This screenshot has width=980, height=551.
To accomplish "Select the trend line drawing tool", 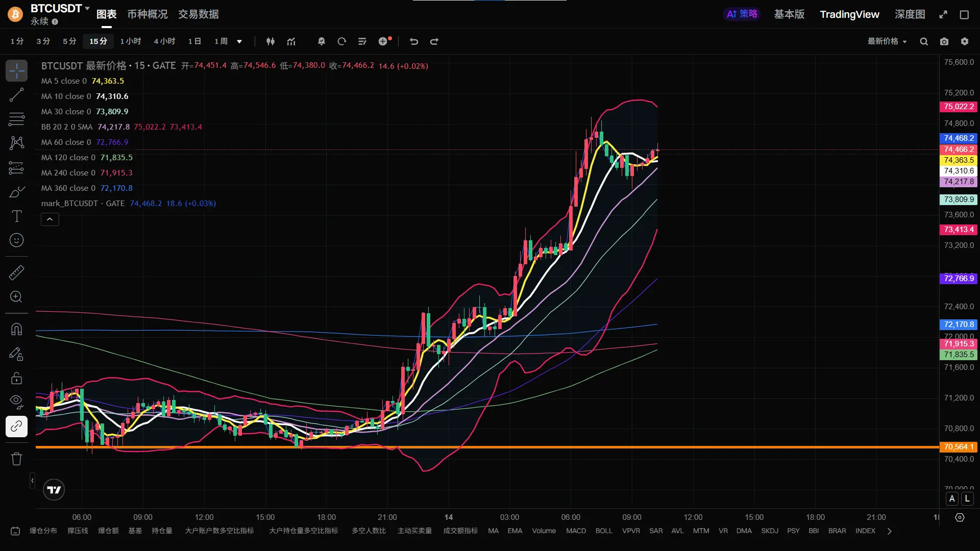I will 16,95.
